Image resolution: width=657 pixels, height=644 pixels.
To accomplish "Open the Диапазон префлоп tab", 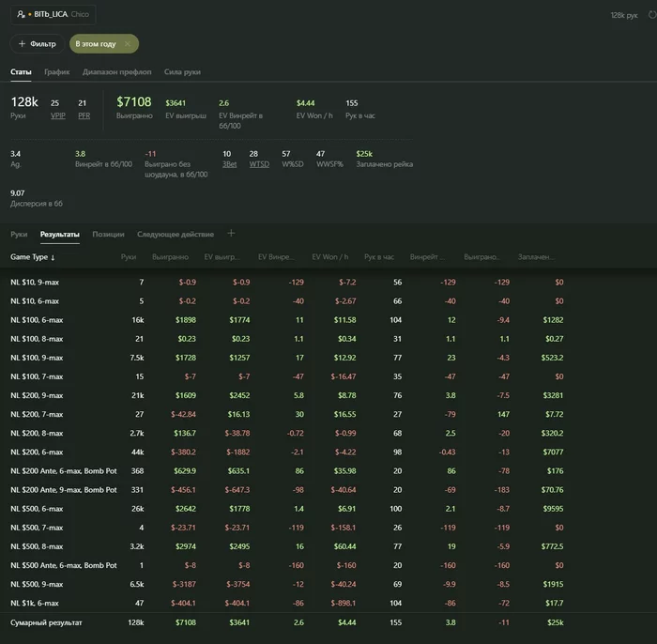I will pyautogui.click(x=117, y=71).
